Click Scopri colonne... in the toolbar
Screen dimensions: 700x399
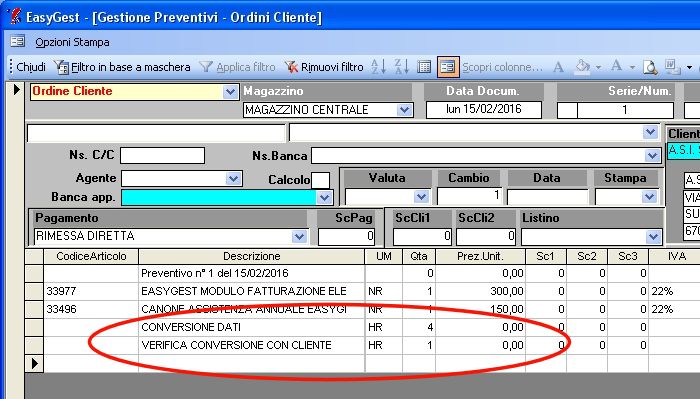pos(502,67)
